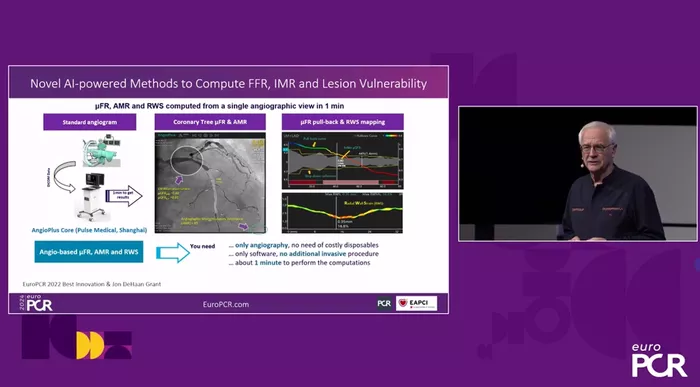The image size is (700, 387).
Task: Click the '1min to get results' arrow
Action: (x=124, y=196)
